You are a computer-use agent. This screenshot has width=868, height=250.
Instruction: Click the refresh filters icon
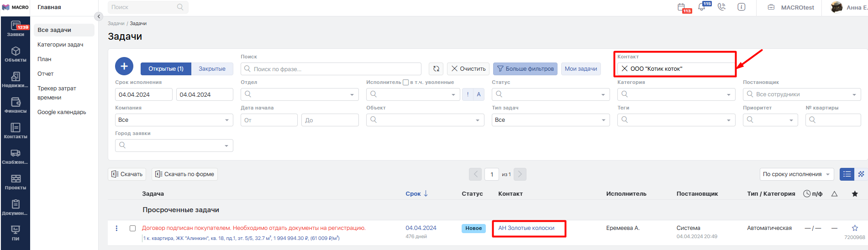click(x=436, y=69)
